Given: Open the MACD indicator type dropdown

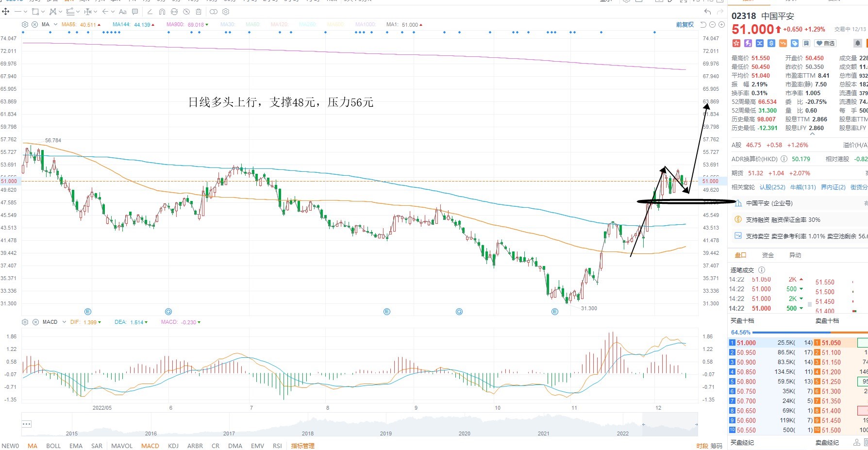Looking at the screenshot, I should tap(64, 322).
